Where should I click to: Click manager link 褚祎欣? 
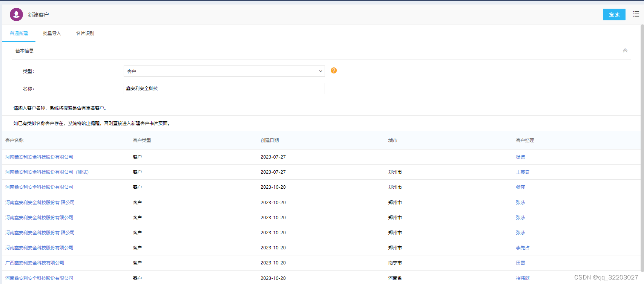pyautogui.click(x=523, y=278)
